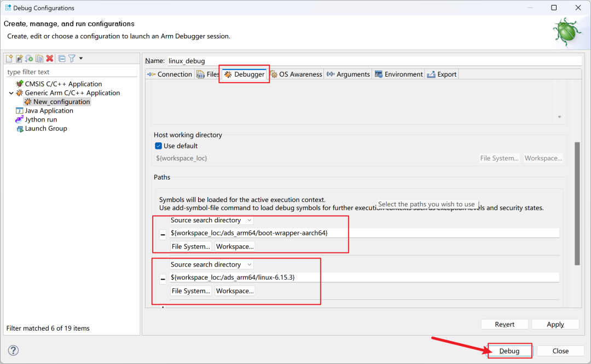The width and height of the screenshot is (591, 364).
Task: Remove the linux-6.15.3 path with minus button
Action: 163,279
